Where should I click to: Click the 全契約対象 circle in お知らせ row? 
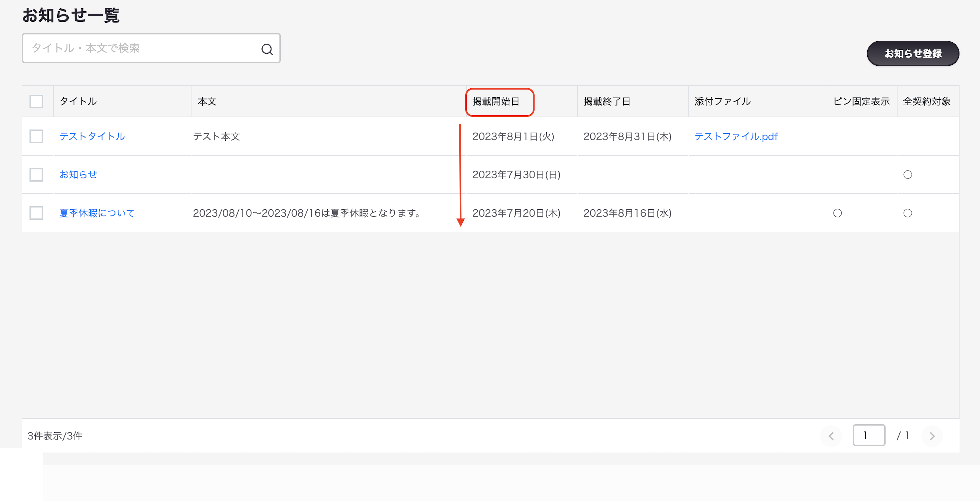(908, 175)
